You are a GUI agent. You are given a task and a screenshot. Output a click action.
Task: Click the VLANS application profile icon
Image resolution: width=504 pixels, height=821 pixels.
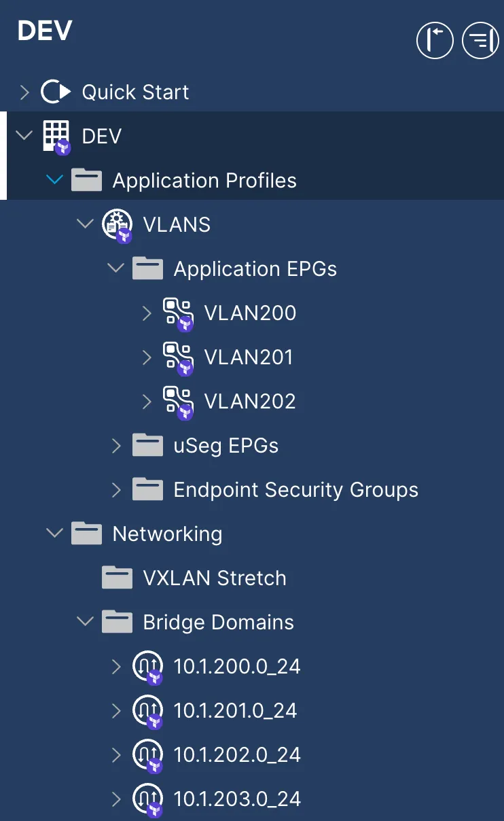(x=116, y=224)
